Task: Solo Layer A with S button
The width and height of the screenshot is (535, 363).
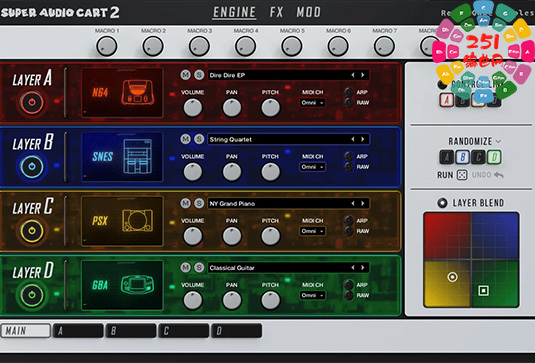Action: [x=199, y=75]
